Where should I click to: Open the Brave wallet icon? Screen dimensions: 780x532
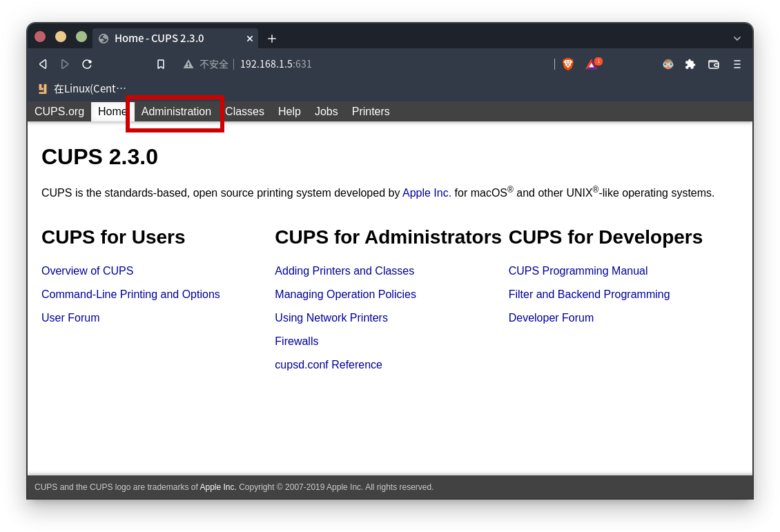point(714,64)
